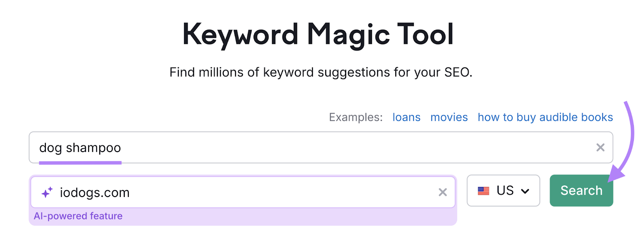Screen dimensions: 644x249
Task: Open the "how to buy audible books" example
Action: coord(545,117)
